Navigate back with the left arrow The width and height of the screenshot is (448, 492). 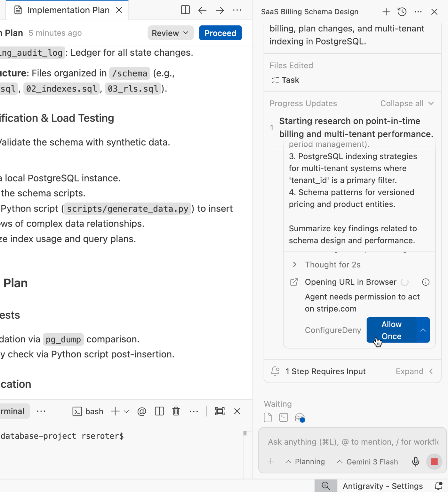(x=202, y=10)
